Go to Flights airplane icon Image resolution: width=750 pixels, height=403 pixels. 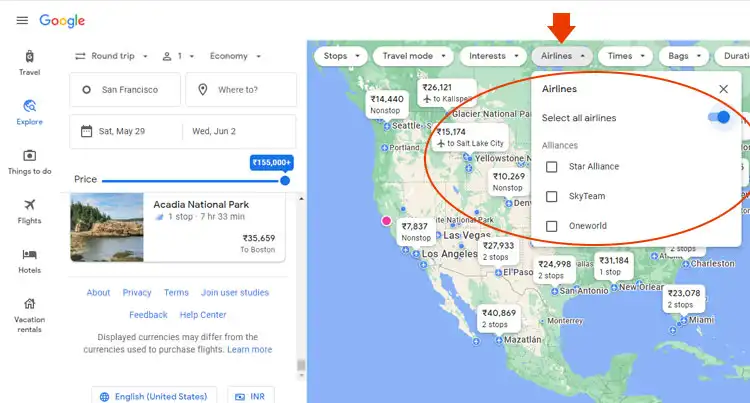30,205
